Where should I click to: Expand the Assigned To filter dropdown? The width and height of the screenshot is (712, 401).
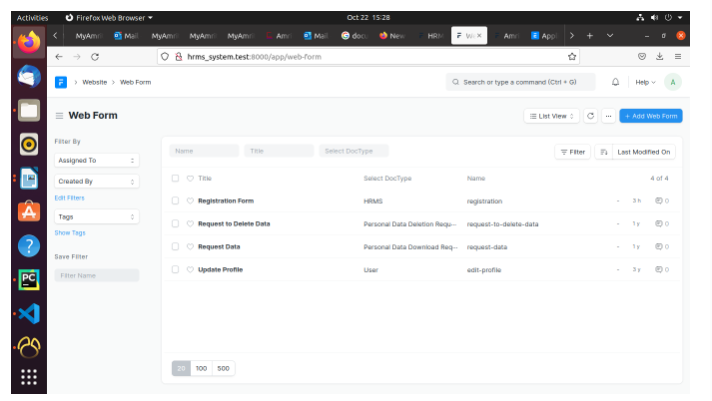pyautogui.click(x=97, y=160)
